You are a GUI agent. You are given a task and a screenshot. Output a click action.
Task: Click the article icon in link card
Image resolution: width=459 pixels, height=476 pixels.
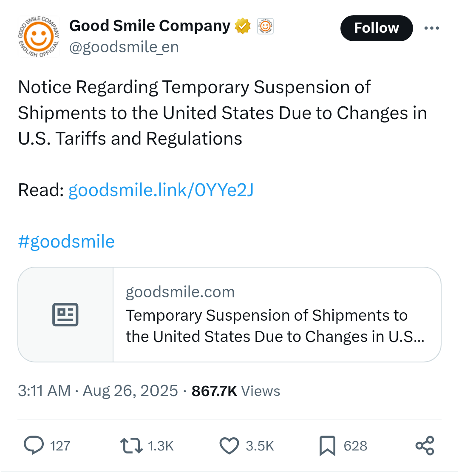pos(65,315)
